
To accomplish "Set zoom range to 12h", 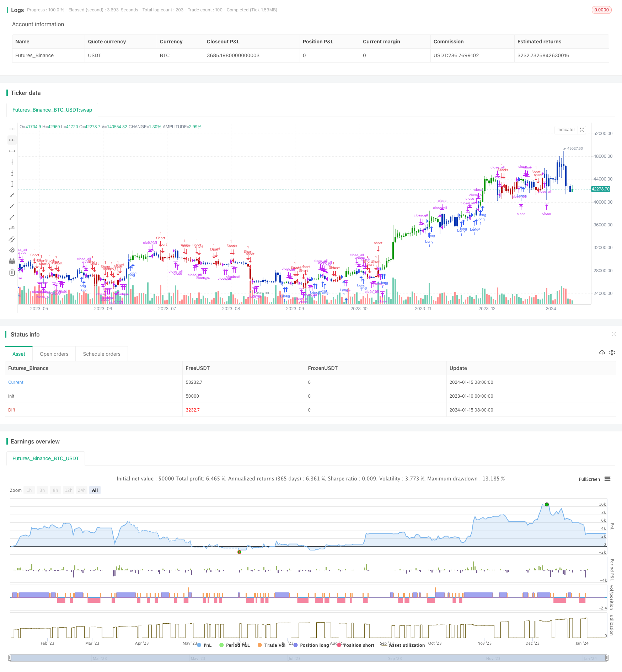I will tap(69, 490).
